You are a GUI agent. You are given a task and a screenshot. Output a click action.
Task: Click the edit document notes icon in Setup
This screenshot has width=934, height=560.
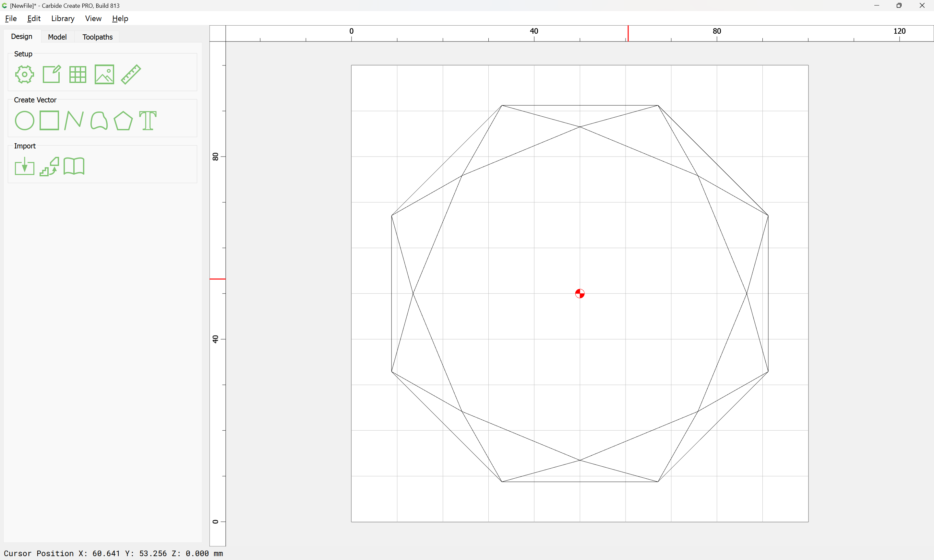[x=51, y=74]
